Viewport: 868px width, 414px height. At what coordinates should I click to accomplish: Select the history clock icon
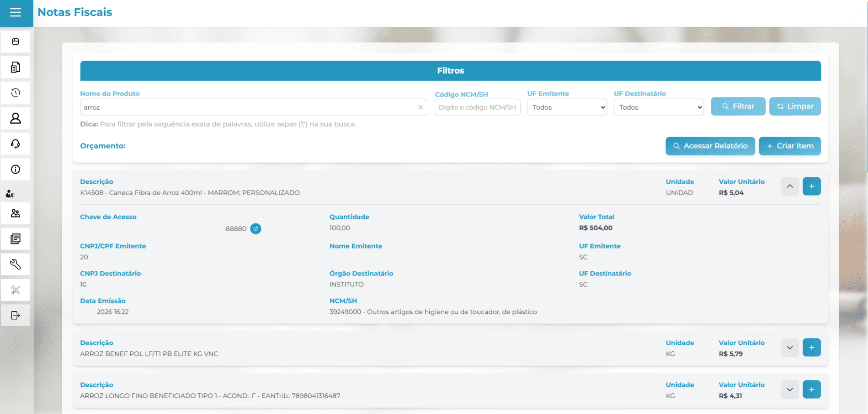[15, 92]
